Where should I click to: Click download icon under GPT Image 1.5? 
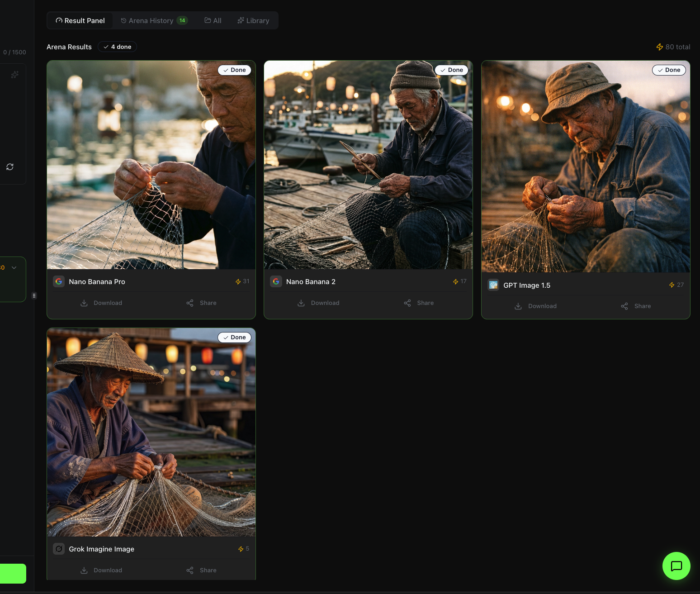click(518, 306)
